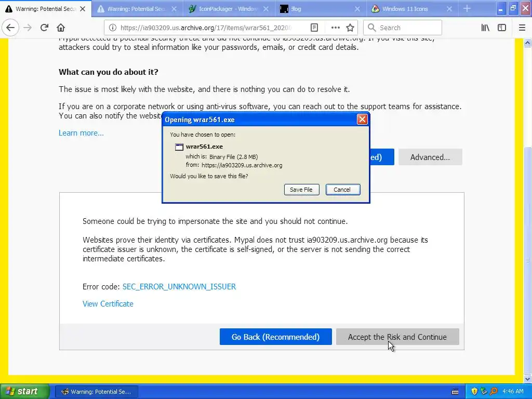Click the What can you do about it? heading
532x399 pixels.
click(x=109, y=72)
